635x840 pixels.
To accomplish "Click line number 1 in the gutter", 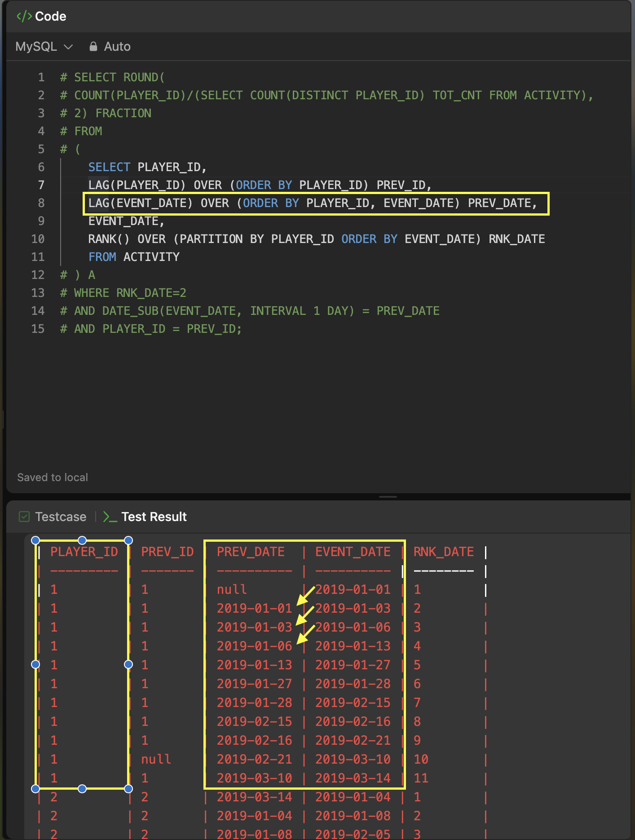I will point(41,77).
